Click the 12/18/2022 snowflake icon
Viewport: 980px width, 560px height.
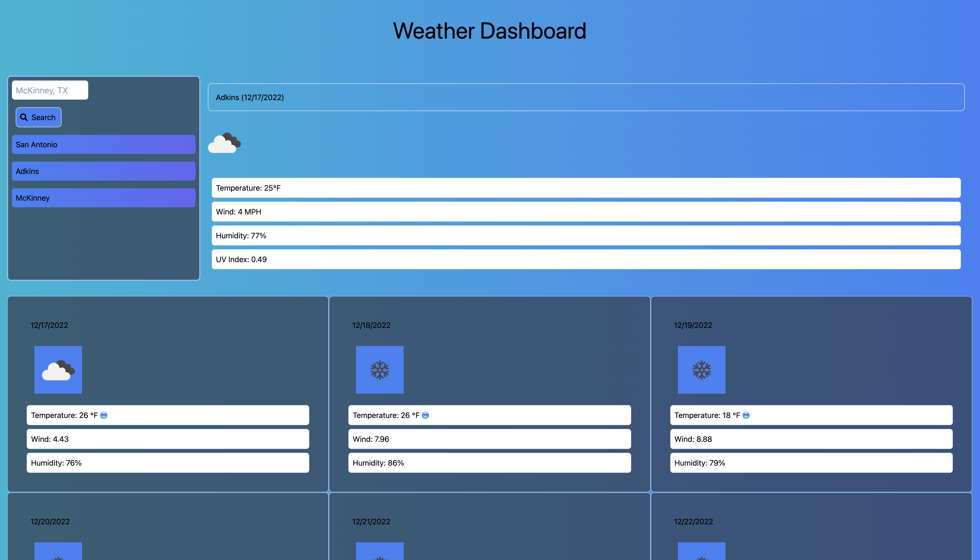[380, 370]
